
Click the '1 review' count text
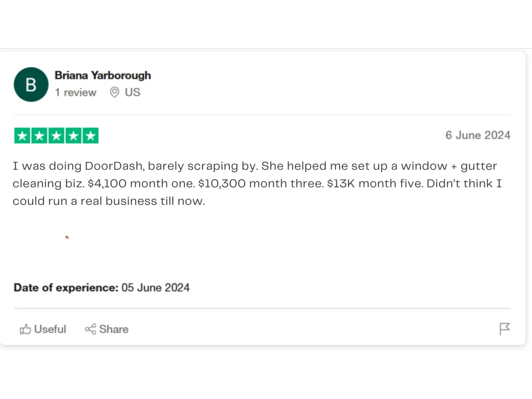(x=75, y=93)
